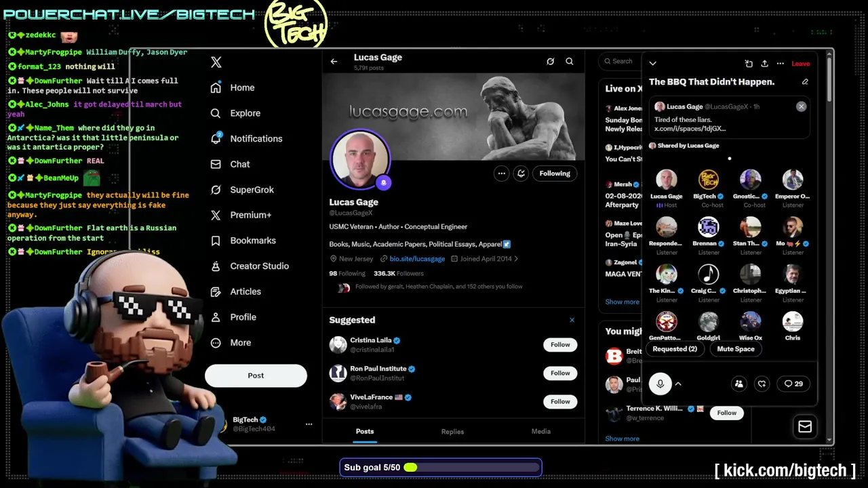Expand microphone options caret
Screen dimensions: 868x488
point(678,384)
